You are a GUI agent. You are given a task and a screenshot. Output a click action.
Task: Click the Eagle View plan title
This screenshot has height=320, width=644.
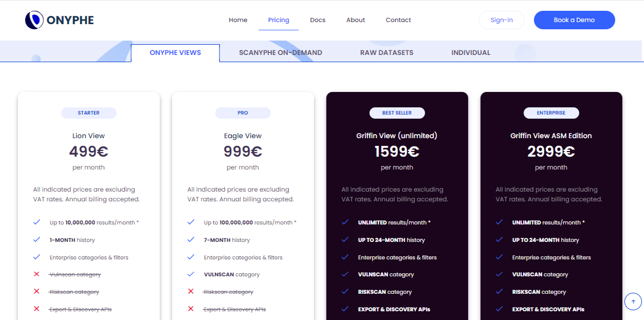click(x=243, y=136)
